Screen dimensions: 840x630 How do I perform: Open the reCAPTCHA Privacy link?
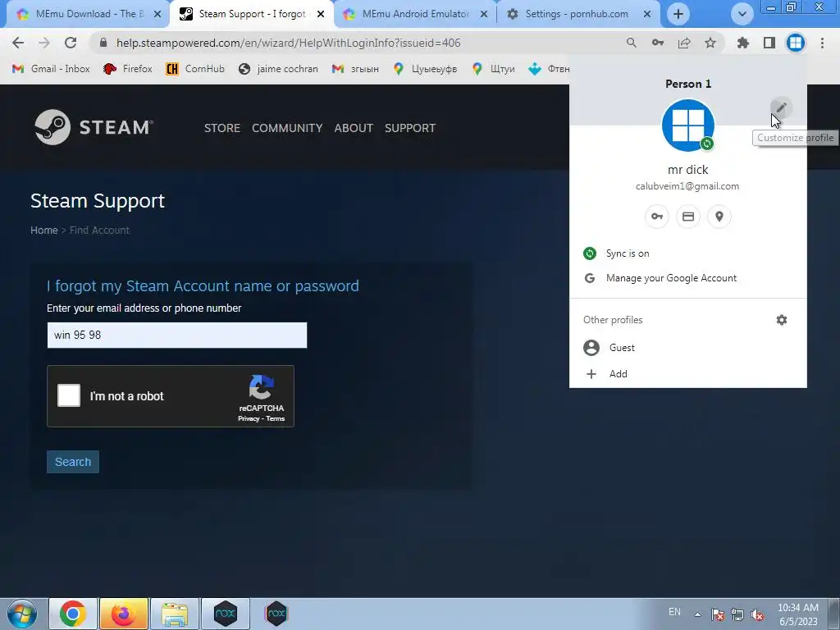(249, 419)
